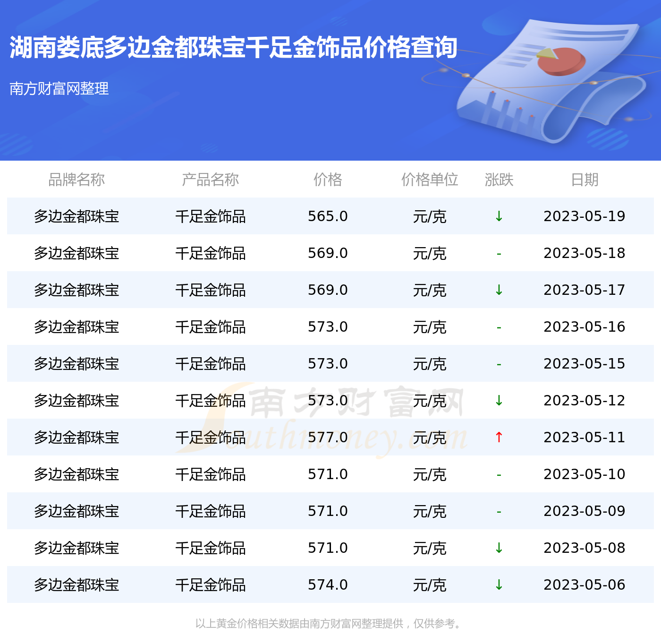Image resolution: width=661 pixels, height=644 pixels.
Task: Click the date 2023-05-16
Action: pos(585,327)
